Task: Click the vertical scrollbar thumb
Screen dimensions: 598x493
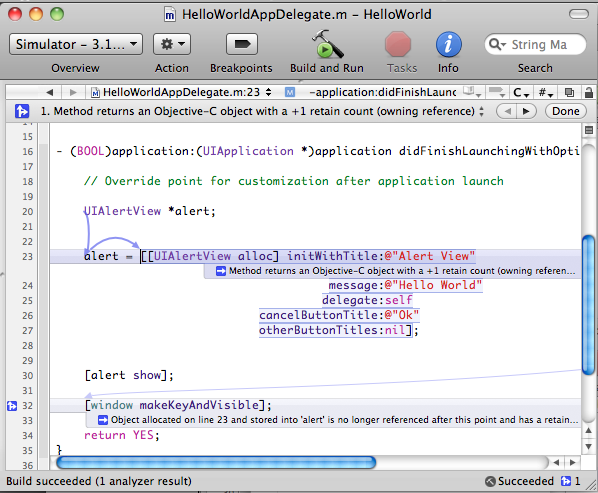Action: pyautogui.click(x=589, y=305)
